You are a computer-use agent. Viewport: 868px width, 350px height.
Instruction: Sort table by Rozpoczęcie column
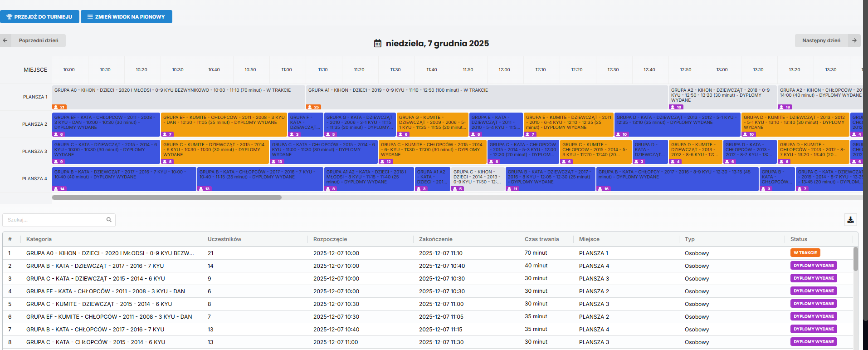[330, 239]
